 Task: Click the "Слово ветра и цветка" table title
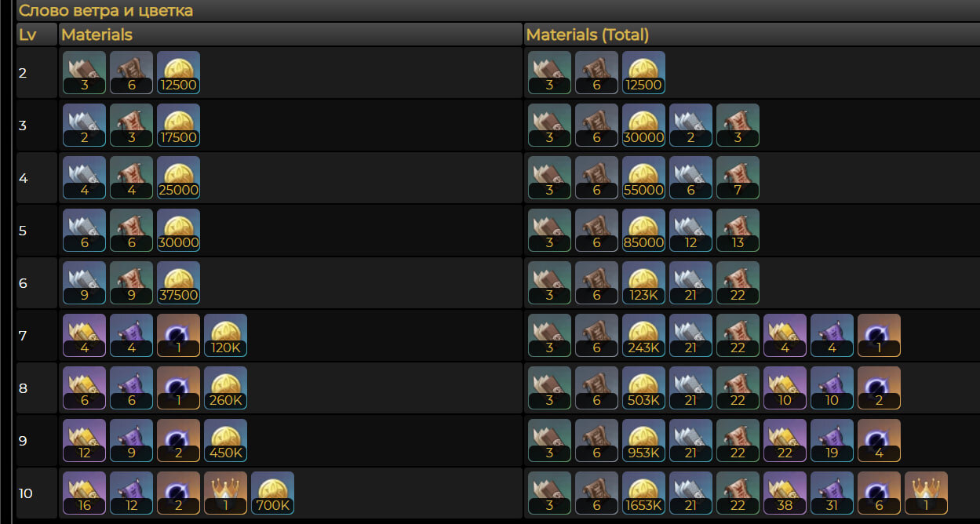coord(106,11)
